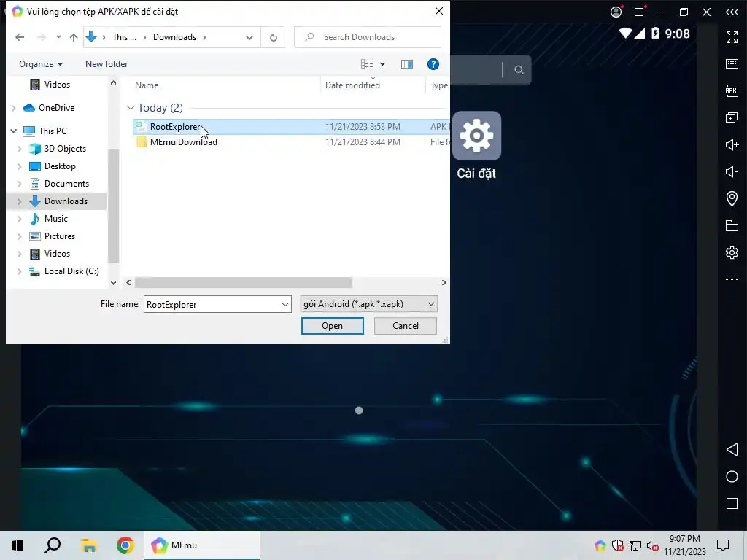Image resolution: width=747 pixels, height=560 pixels.
Task: Click the Cancel button
Action: click(x=406, y=326)
